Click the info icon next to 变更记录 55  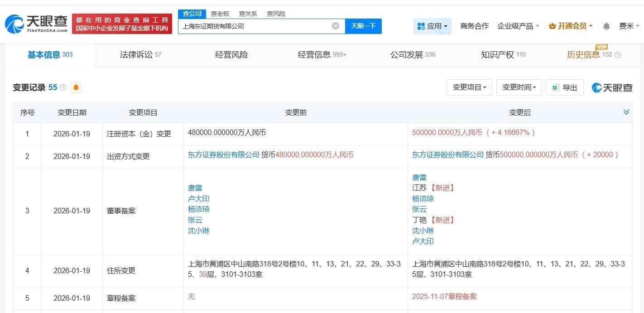coord(63,87)
